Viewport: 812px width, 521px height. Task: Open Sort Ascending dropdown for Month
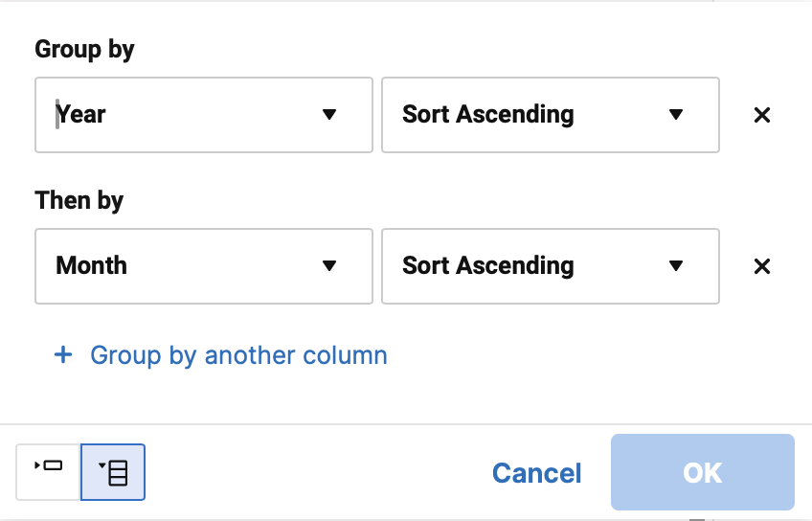[x=550, y=266]
